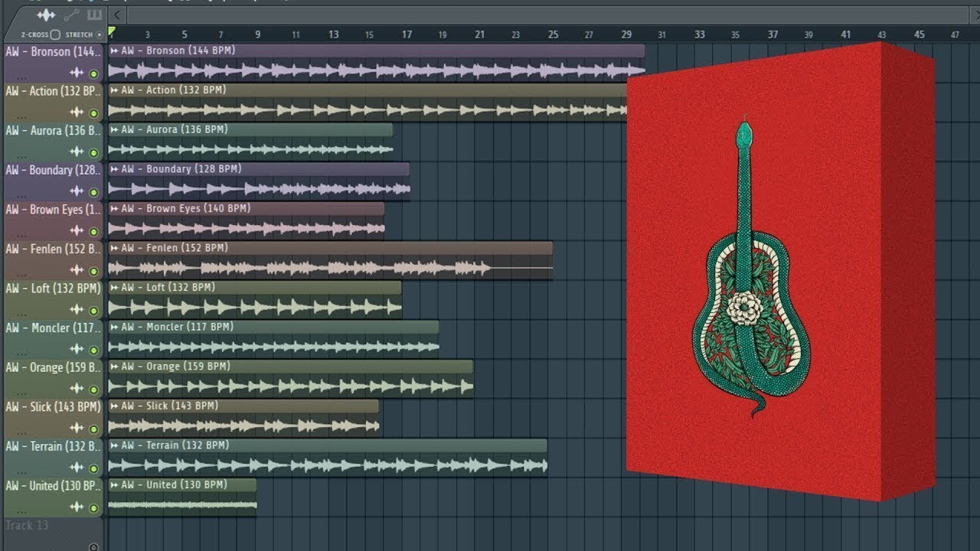Screen dimensions: 980x551
Task: Open the United clip menu arrow
Action: [114, 485]
